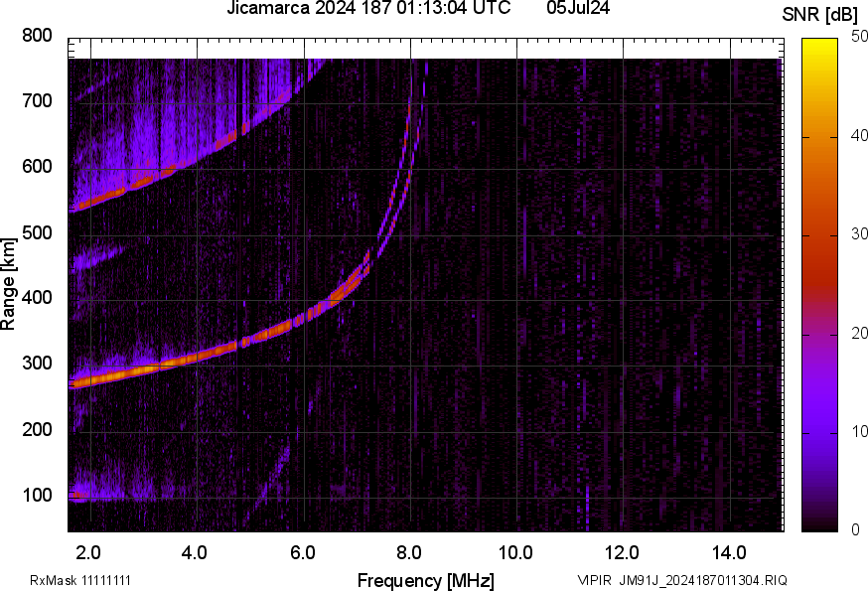868x591 pixels.
Task: Click the 'RxMask 11111111' footer text
Action: pyautogui.click(x=80, y=581)
